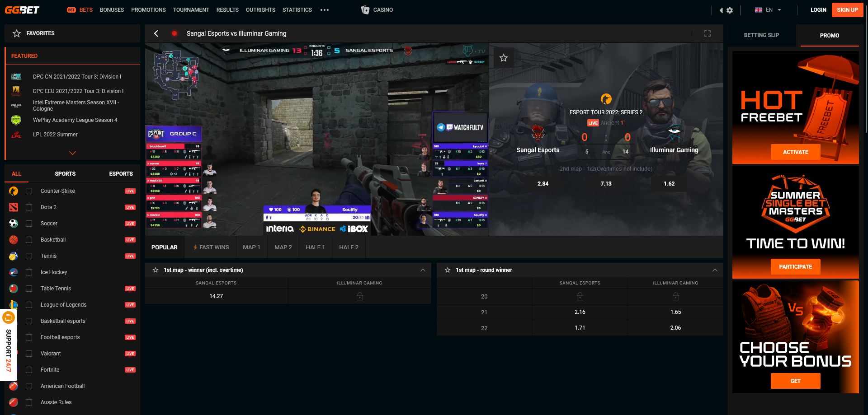868x415 pixels.
Task: Bet on Sangal Esports at 14.27
Action: 216,296
